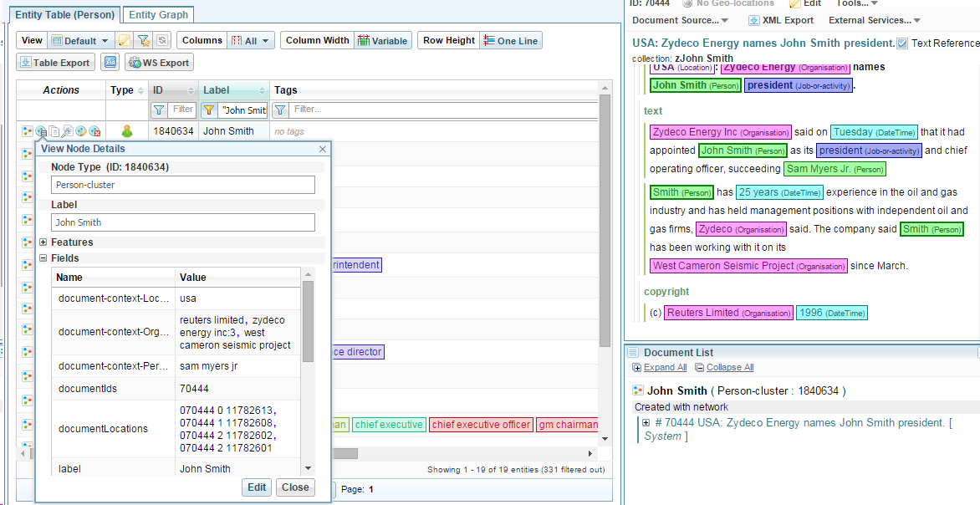Collapse the Fields section
The height and width of the screenshot is (505, 980).
43,258
